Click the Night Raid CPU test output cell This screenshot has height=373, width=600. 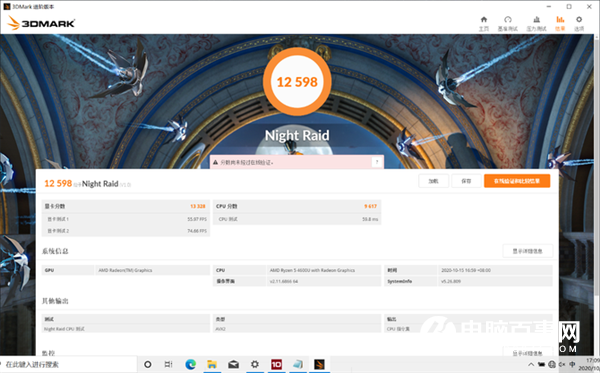[64, 329]
